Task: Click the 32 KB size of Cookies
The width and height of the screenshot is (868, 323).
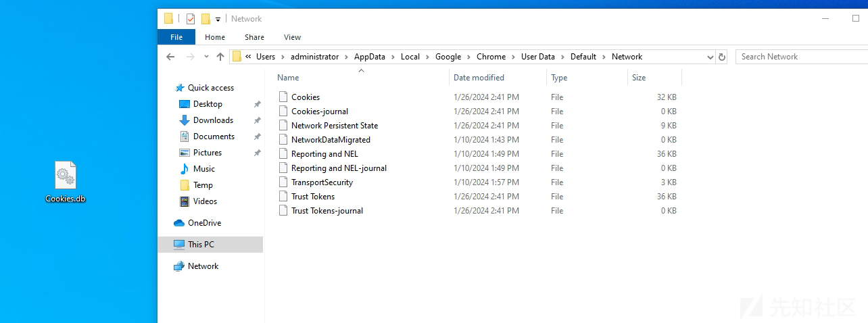Action: pos(667,97)
